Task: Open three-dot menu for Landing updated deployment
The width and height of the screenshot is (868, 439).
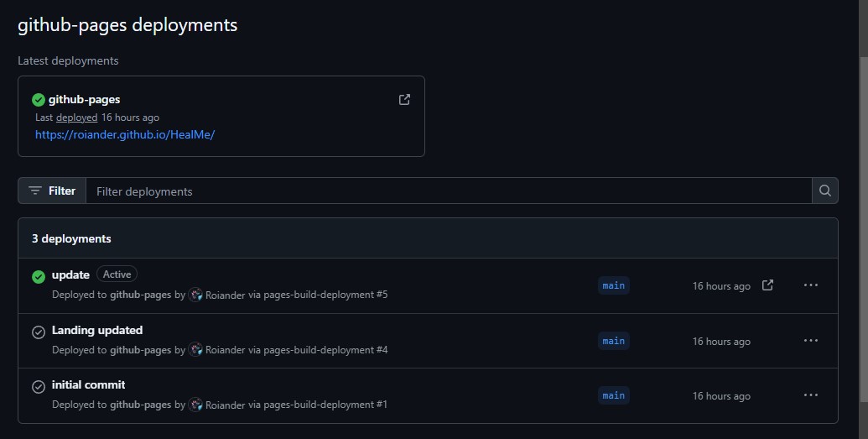Action: point(810,340)
